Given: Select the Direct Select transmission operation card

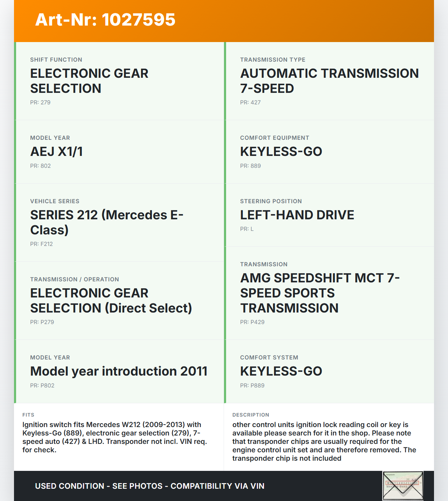Looking at the screenshot, I should (x=119, y=301).
